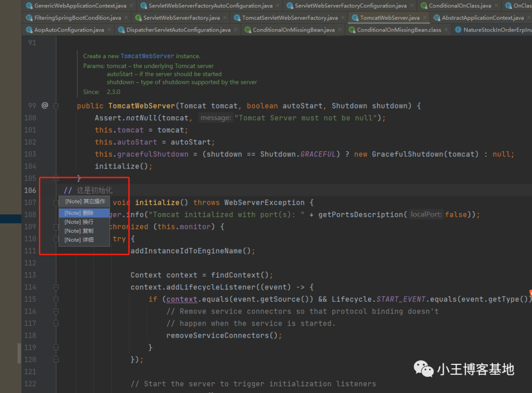
Task: Click the @ gutter icon on line 99
Action: (x=45, y=106)
